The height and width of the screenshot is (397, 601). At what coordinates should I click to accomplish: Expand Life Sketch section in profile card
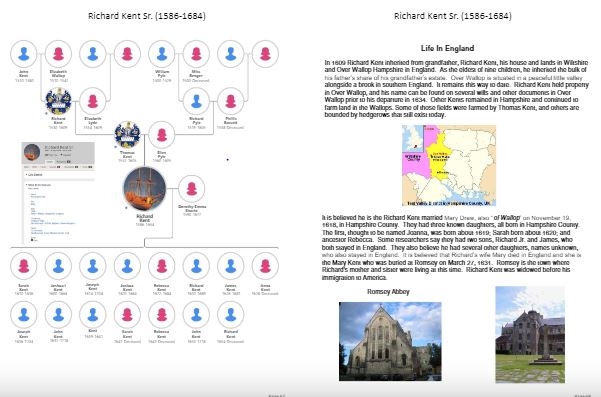[34, 175]
